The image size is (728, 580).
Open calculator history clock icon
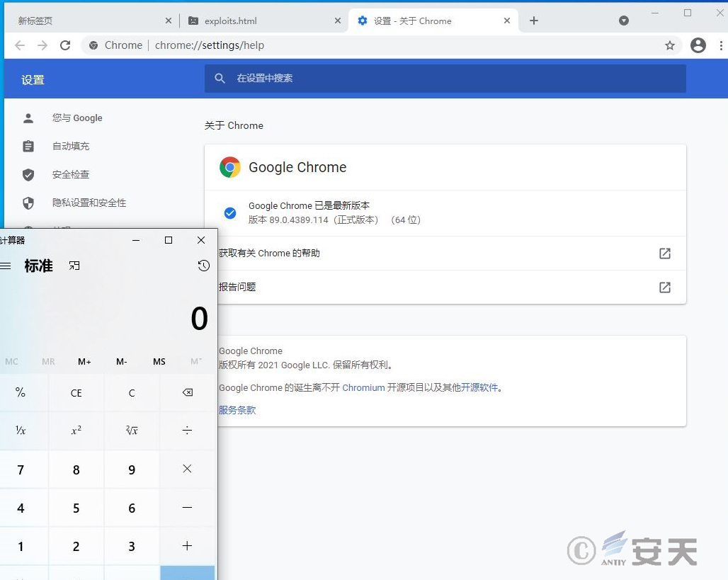click(203, 266)
